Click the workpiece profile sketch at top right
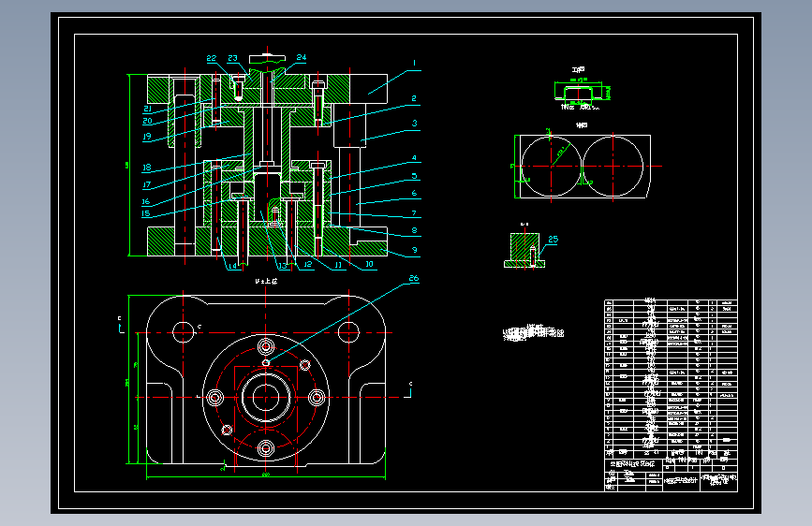Image resolution: width=812 pixels, height=526 pixels. 579,92
